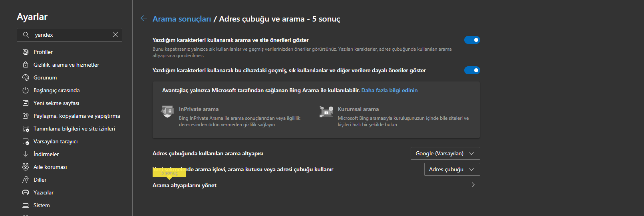Screen dimensions: 644x216
Task: Click the lock icon for Gizlilik, arama ve hizmetler
Action: [x=26, y=65]
